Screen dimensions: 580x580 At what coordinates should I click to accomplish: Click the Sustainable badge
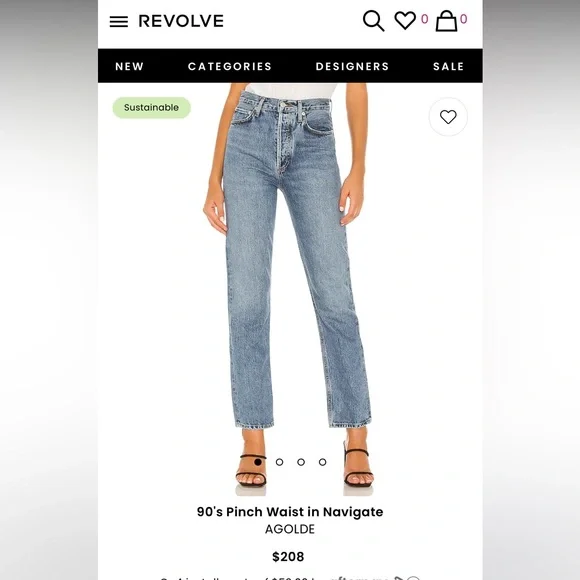point(152,108)
